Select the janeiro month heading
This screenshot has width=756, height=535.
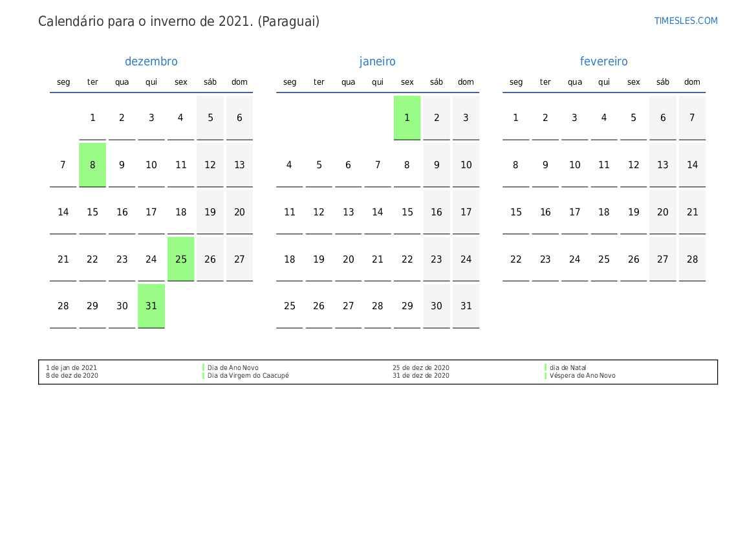pyautogui.click(x=378, y=61)
